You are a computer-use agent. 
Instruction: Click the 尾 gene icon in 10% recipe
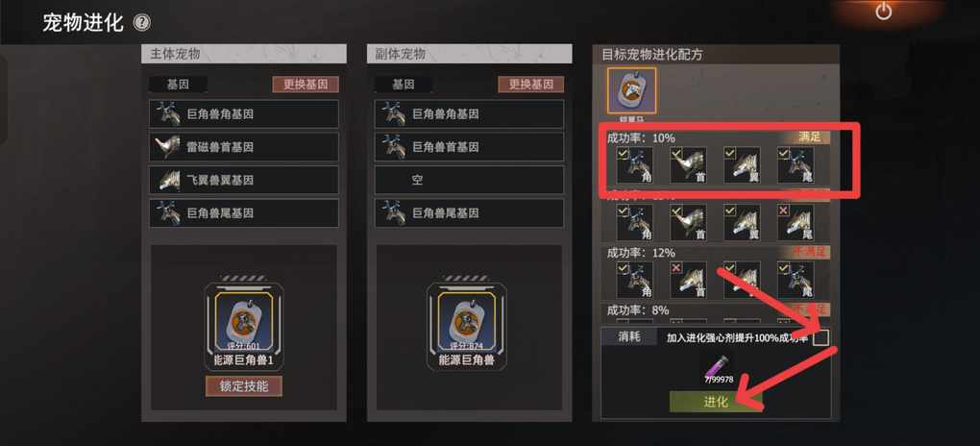click(796, 165)
